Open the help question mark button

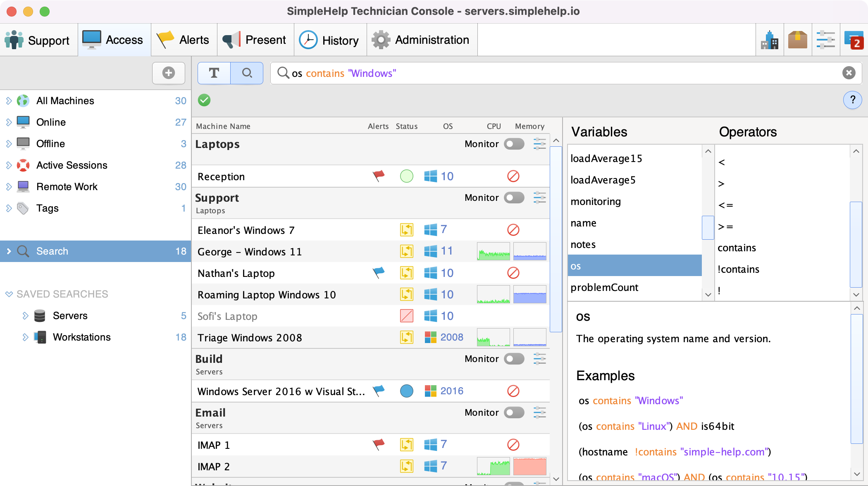pyautogui.click(x=852, y=100)
